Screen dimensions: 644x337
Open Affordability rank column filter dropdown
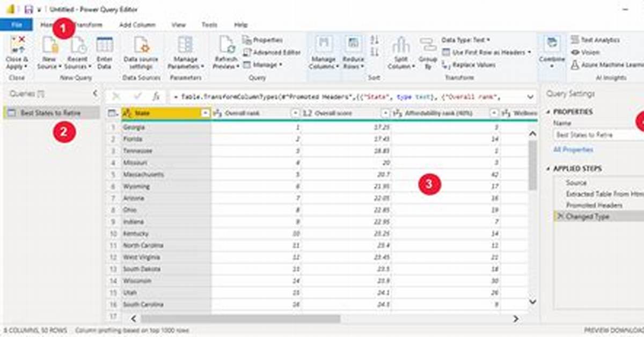coord(494,113)
